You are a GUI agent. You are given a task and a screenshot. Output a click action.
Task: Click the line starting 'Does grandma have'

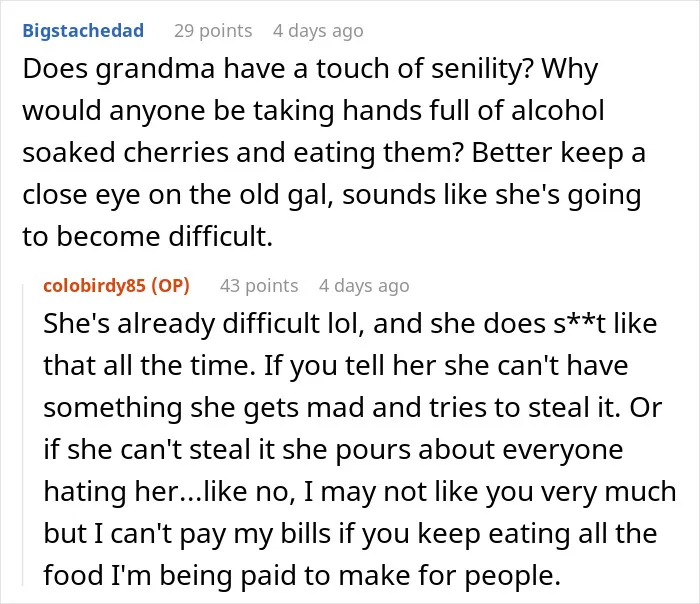click(310, 70)
